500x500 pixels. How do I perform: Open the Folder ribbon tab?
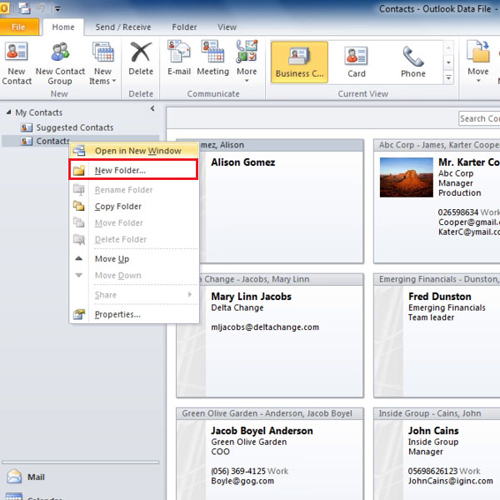click(x=184, y=27)
